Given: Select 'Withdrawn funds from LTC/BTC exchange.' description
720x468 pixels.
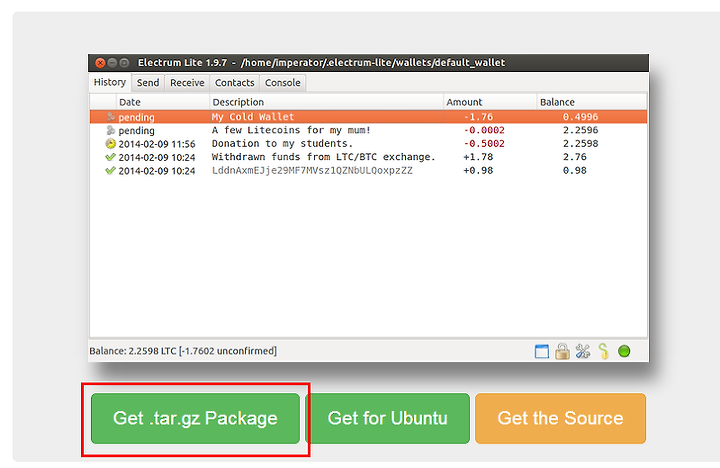Looking at the screenshot, I should [323, 157].
